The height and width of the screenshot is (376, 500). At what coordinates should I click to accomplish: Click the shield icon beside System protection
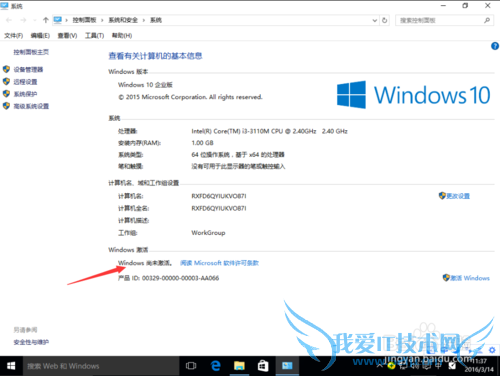coord(6,94)
